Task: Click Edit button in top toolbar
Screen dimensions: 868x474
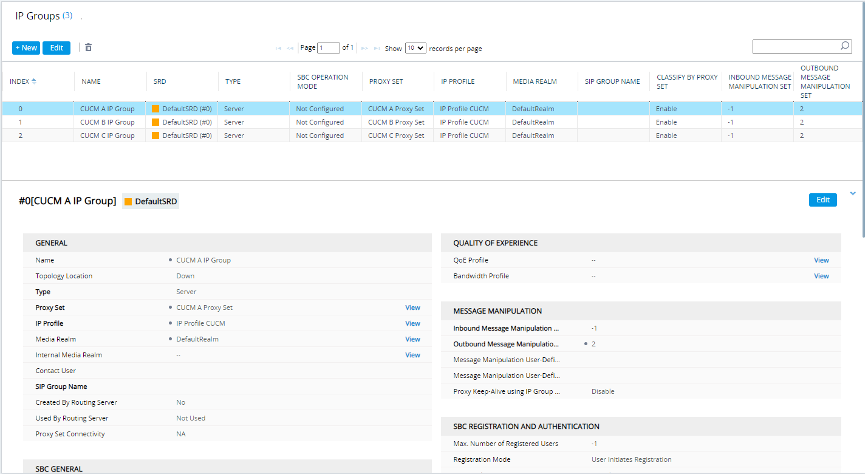Action: (x=56, y=48)
